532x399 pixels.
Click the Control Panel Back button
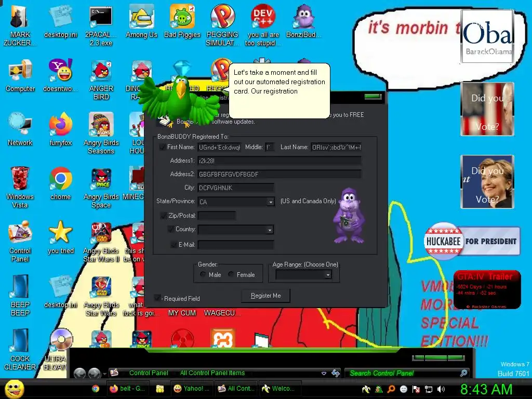click(x=79, y=373)
